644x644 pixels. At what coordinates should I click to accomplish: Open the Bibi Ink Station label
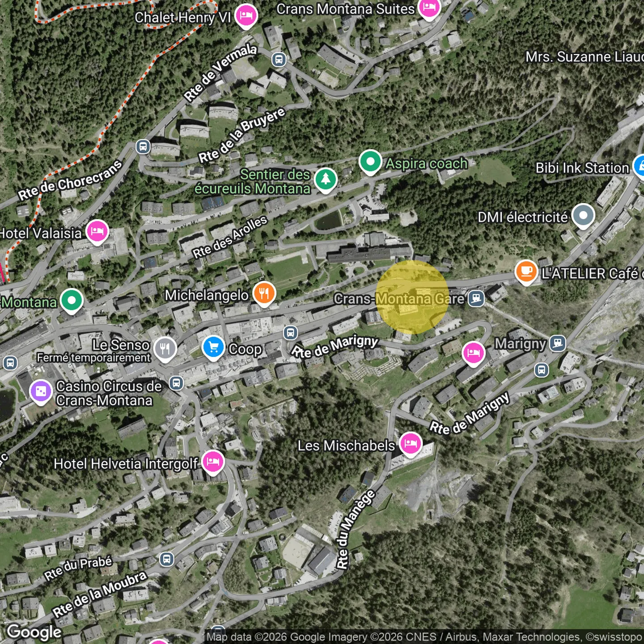click(582, 168)
